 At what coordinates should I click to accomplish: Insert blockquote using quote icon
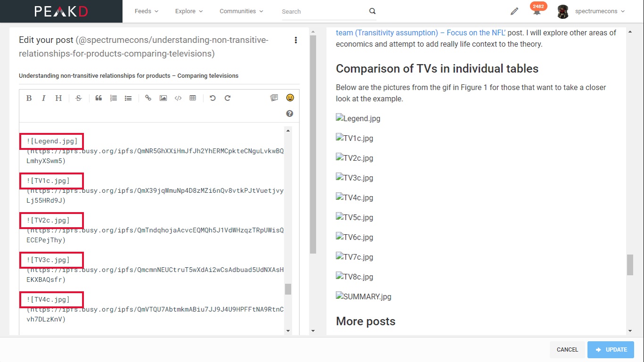click(x=99, y=98)
